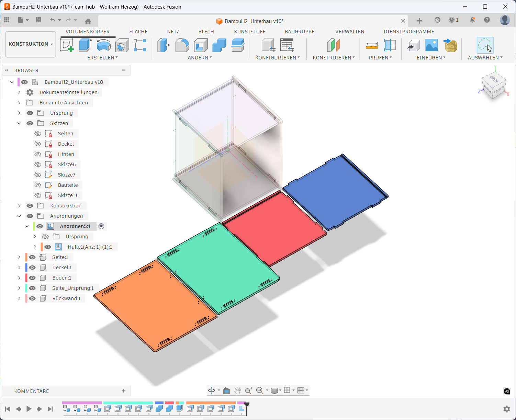This screenshot has height=420, width=516.
Task: Expand the Konstruktion folder
Action: pos(19,206)
